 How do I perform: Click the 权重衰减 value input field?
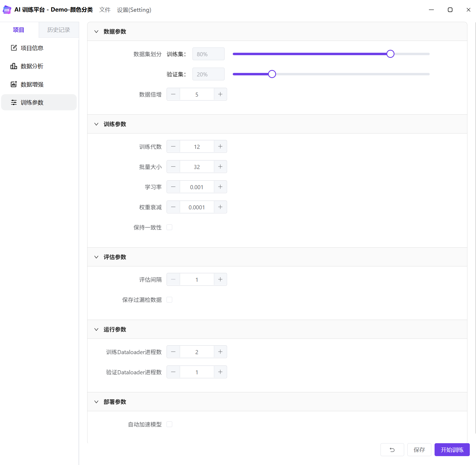coord(197,207)
